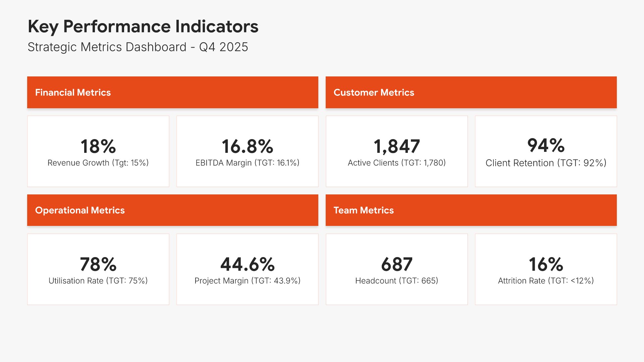Select the Strategic Metrics Dashboard subtitle
644x362 pixels.
pos(138,47)
